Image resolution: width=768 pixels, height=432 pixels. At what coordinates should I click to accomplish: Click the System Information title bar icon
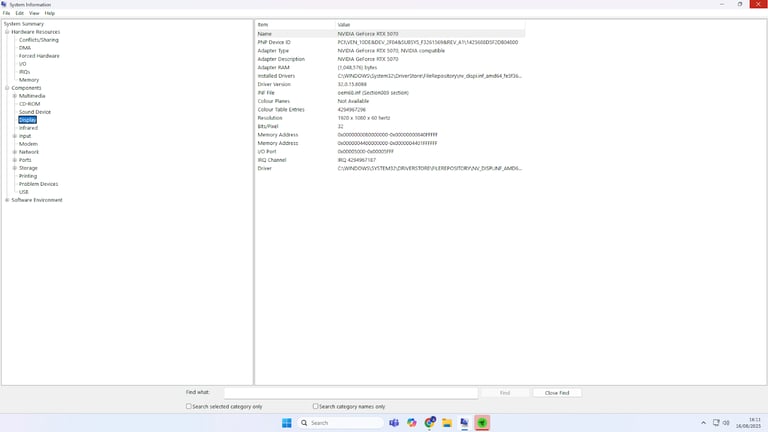[x=4, y=4]
